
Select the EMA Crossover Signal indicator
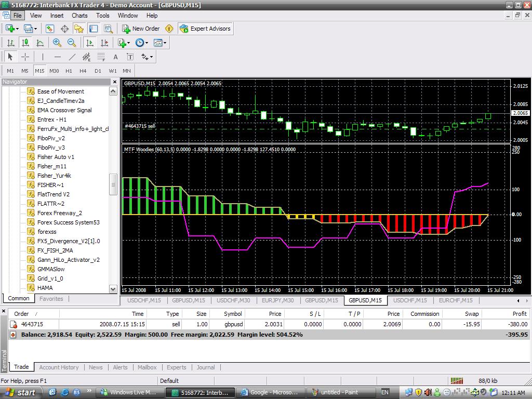point(64,110)
